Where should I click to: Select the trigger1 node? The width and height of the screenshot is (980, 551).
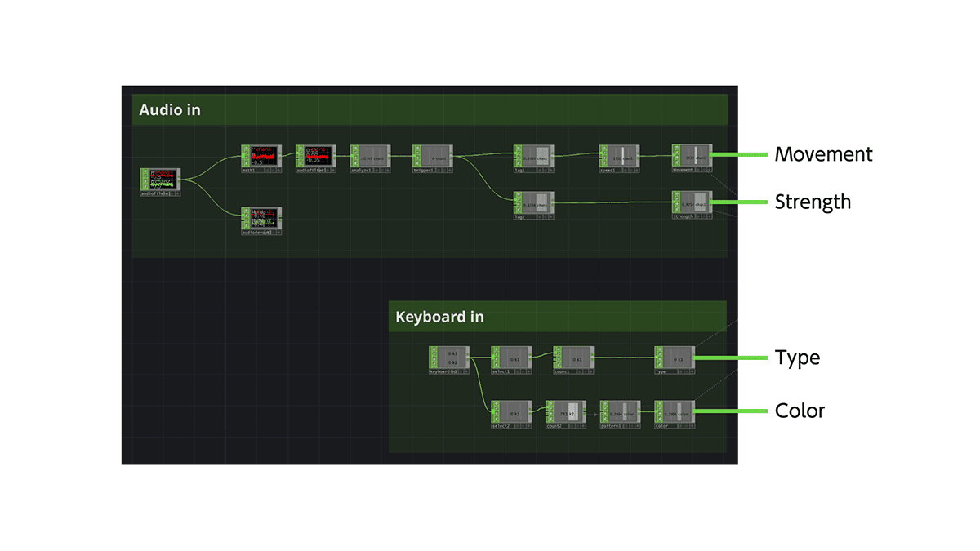click(433, 157)
